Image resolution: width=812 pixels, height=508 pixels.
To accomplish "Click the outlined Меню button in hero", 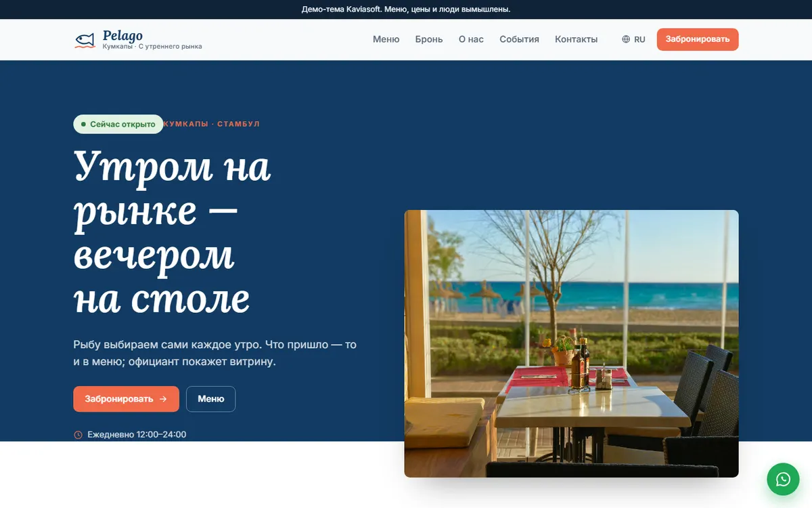I will 210,399.
